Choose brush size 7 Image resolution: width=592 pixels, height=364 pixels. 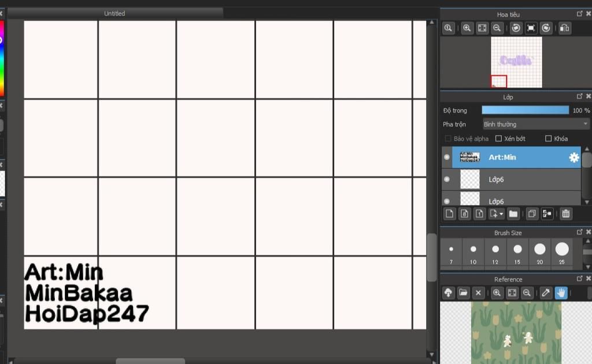tap(451, 254)
